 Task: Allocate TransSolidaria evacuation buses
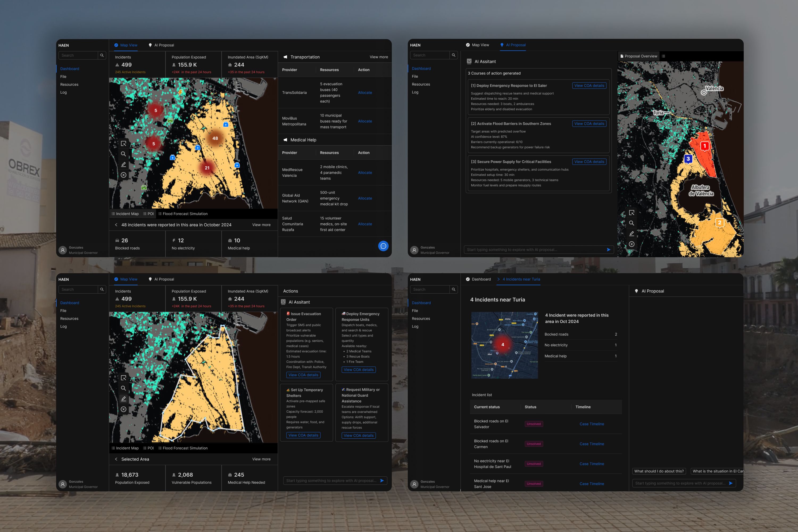click(x=365, y=93)
